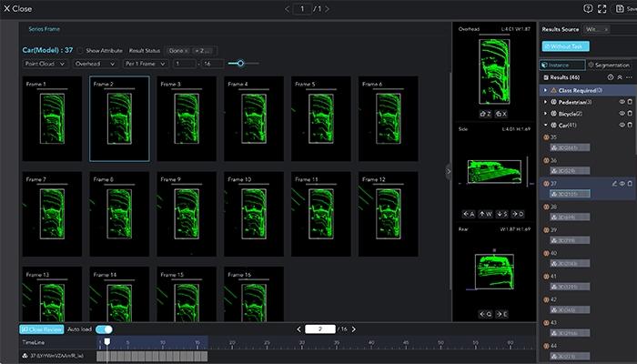Screen dimensions: 637x364
Task: Click the current frame number field
Action: pos(320,329)
